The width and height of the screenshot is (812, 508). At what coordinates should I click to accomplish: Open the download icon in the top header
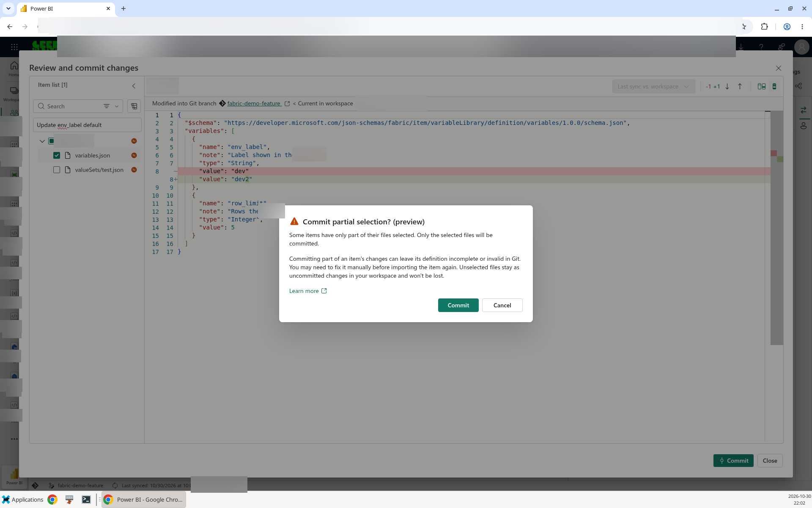[x=741, y=47]
